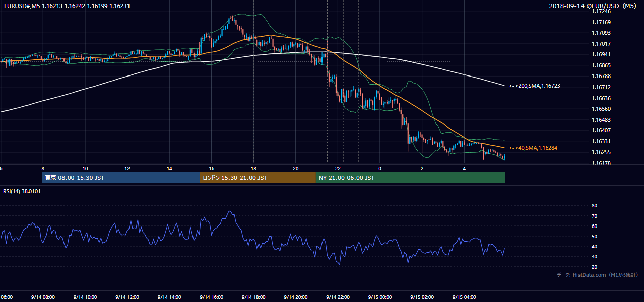Click the RSI(14) 38.0101 indicator label
This screenshot has height=302, width=644.
click(x=22, y=191)
